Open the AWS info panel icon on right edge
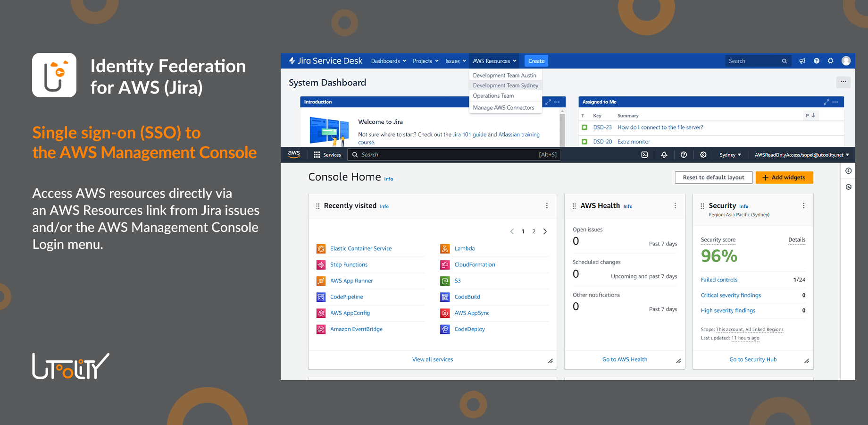868x425 pixels. click(x=849, y=171)
